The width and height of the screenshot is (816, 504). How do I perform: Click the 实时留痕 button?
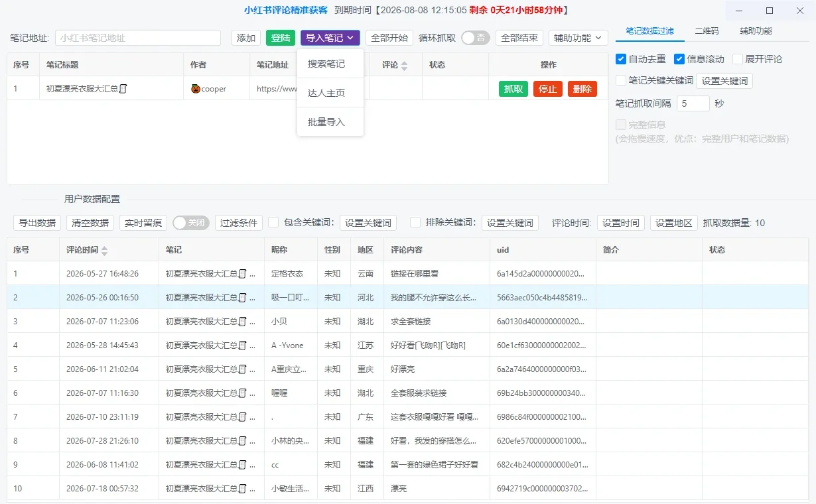[x=143, y=223]
